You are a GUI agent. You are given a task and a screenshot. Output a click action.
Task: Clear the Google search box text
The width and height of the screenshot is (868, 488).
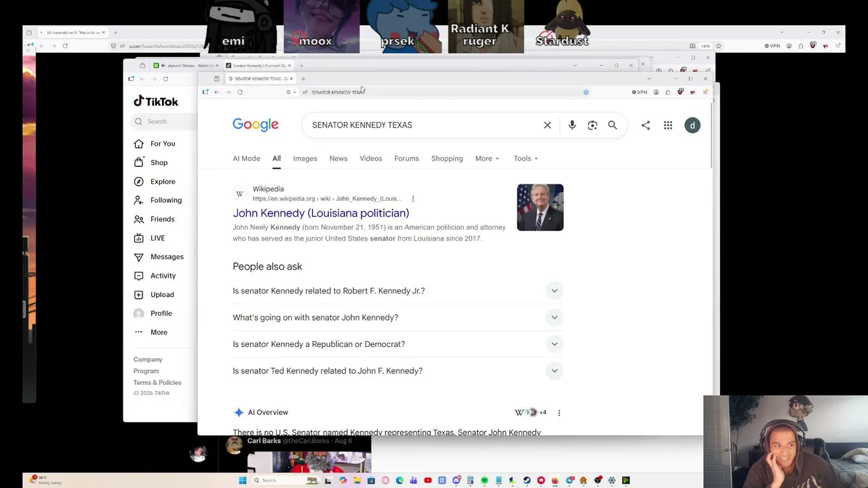click(x=547, y=125)
